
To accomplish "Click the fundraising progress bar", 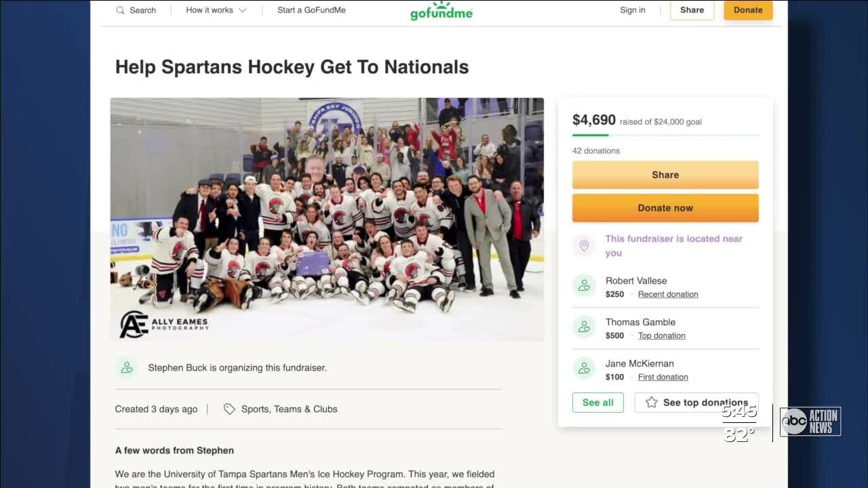I will (x=665, y=136).
